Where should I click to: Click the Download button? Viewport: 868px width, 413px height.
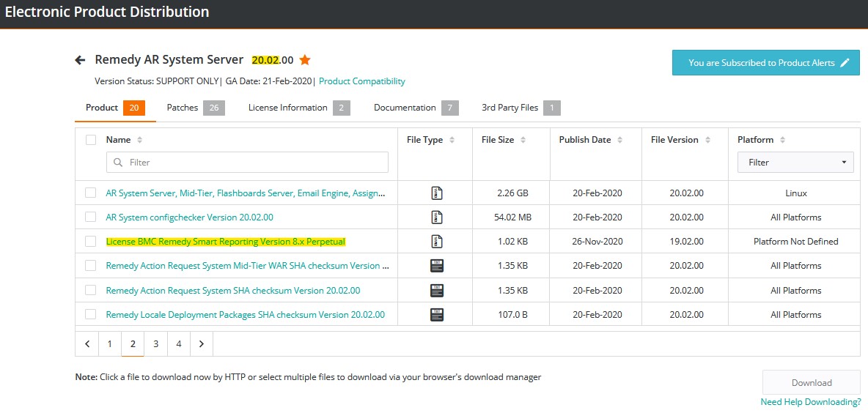tap(812, 382)
